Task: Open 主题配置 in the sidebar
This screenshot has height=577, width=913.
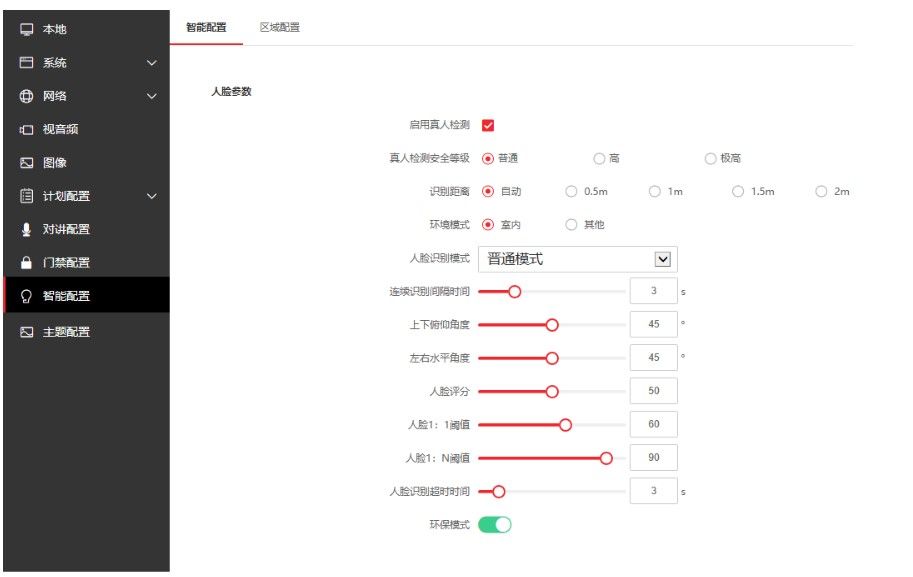Action: click(x=86, y=332)
